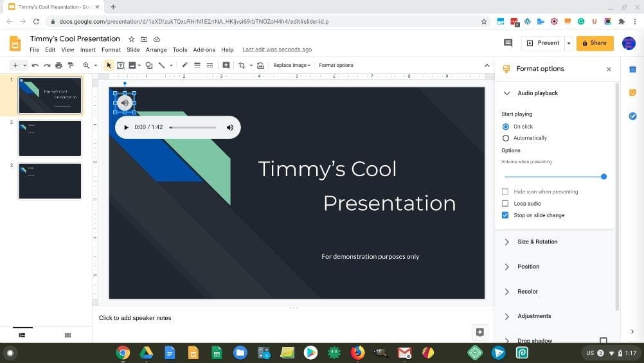Select the On click radio button

[x=506, y=127]
